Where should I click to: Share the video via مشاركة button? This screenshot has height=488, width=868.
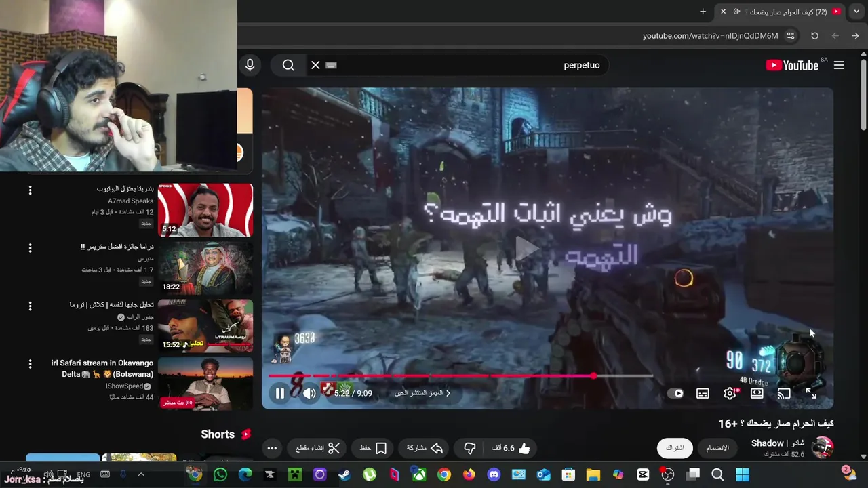coord(425,448)
